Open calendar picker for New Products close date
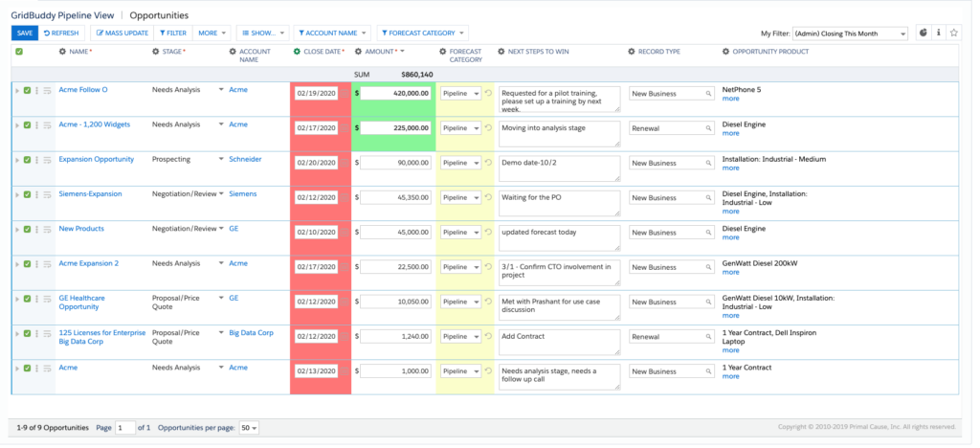The image size is (980, 448). click(344, 232)
